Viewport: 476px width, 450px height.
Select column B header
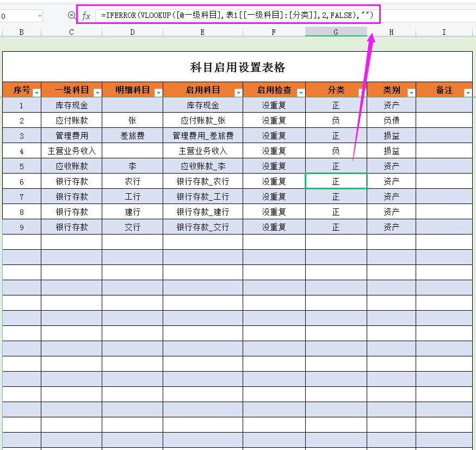[21, 32]
